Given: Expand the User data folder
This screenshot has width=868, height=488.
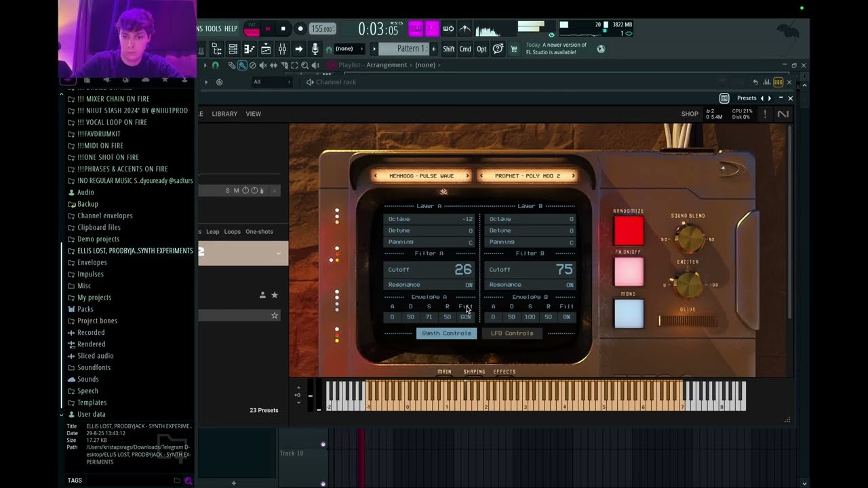Looking at the screenshot, I should (91, 414).
